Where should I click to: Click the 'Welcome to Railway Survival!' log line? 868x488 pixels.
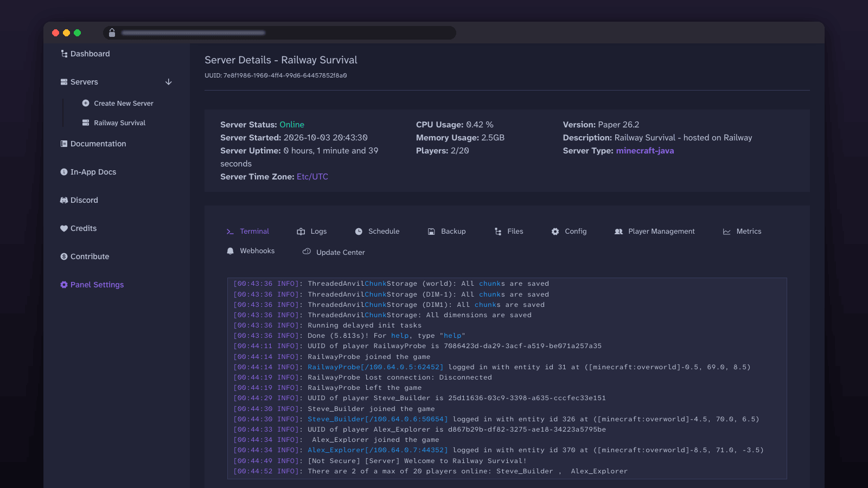point(380,461)
